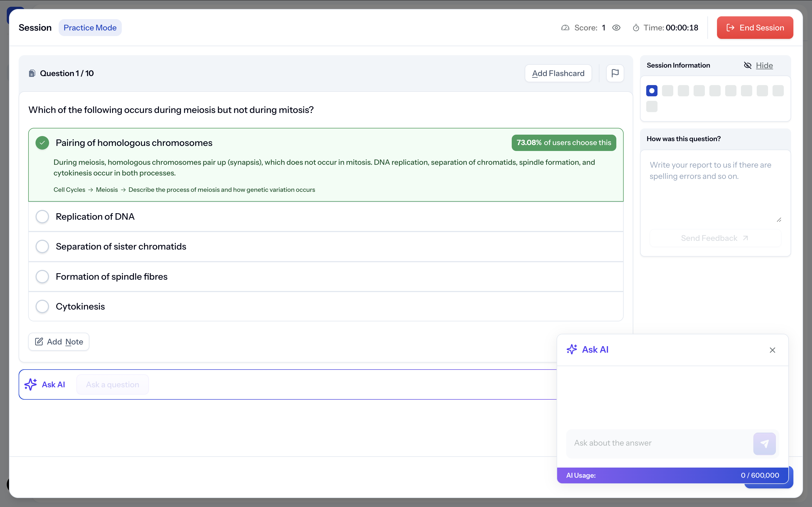
Task: End the session with the red button
Action: click(x=754, y=28)
